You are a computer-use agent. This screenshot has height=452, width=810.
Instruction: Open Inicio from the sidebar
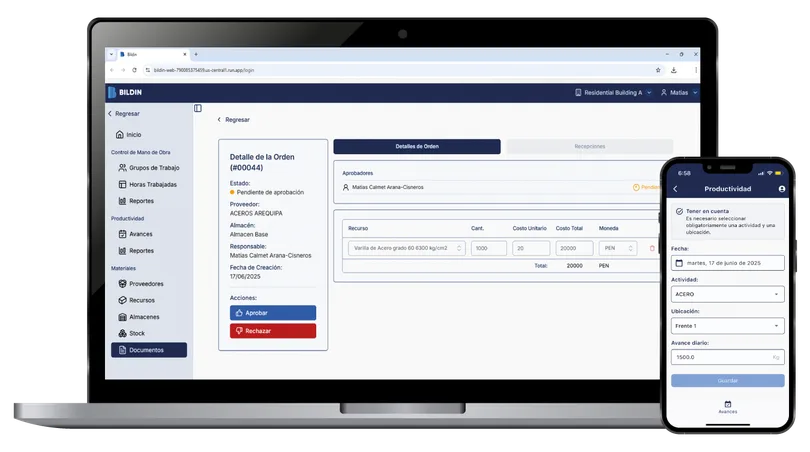(x=129, y=134)
